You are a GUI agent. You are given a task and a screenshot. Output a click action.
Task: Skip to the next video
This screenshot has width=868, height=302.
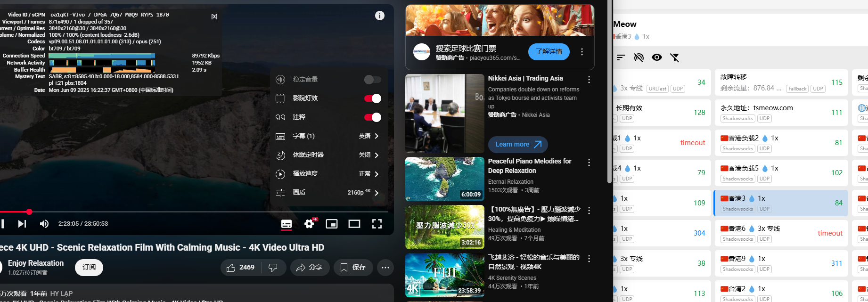point(22,224)
